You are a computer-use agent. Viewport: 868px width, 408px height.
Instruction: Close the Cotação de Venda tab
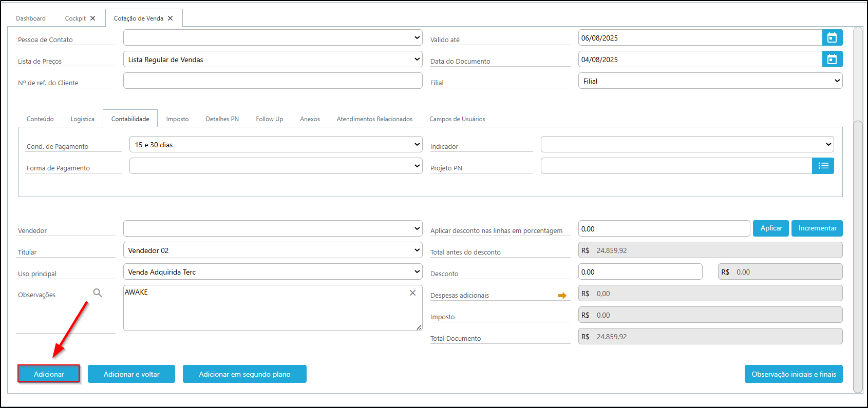[x=171, y=18]
